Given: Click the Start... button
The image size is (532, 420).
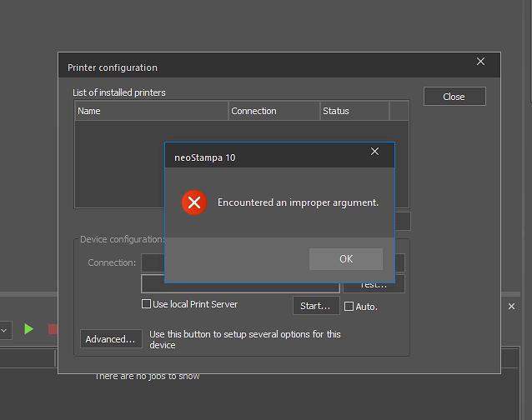Looking at the screenshot, I should point(316,306).
